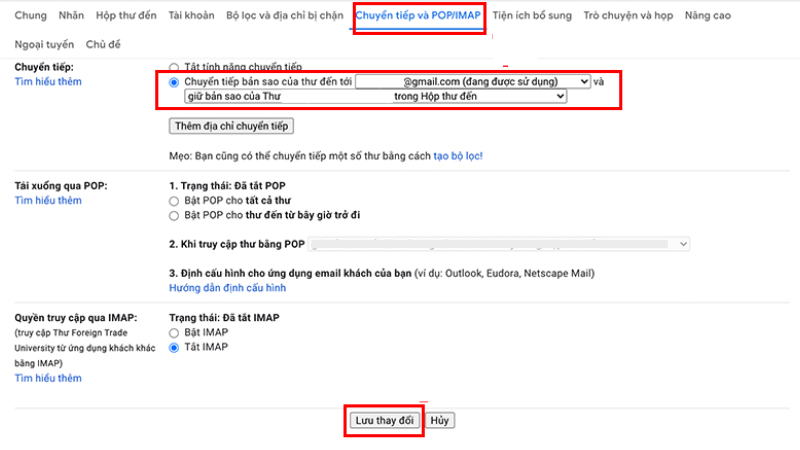The image size is (800, 450).
Task: Click the Chuyển tiếp: section label
Action: pos(44,67)
